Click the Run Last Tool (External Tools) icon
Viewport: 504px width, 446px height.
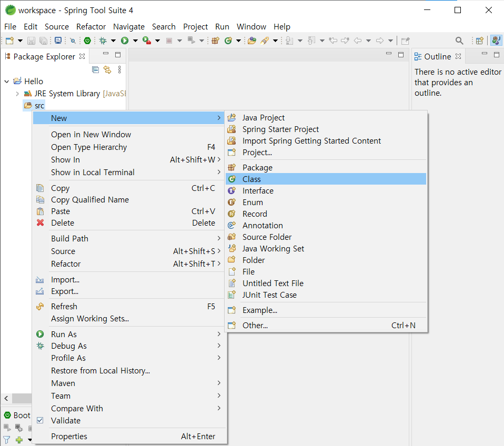(147, 40)
